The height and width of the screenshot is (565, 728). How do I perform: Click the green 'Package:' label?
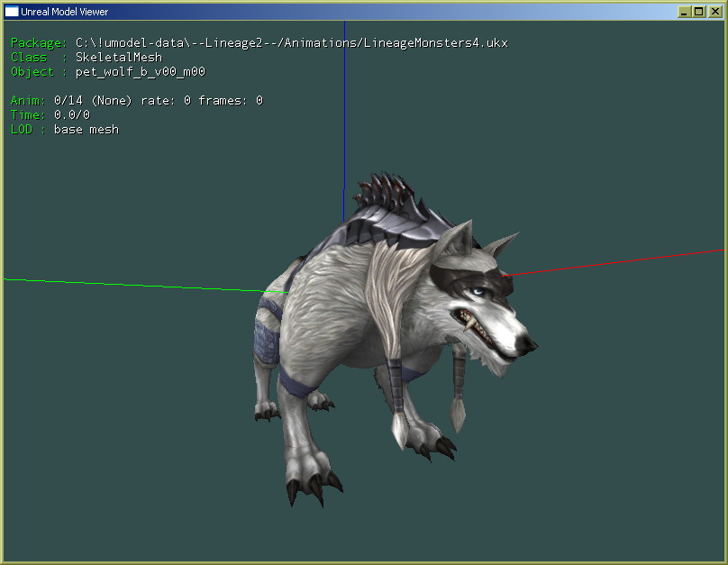(39, 43)
